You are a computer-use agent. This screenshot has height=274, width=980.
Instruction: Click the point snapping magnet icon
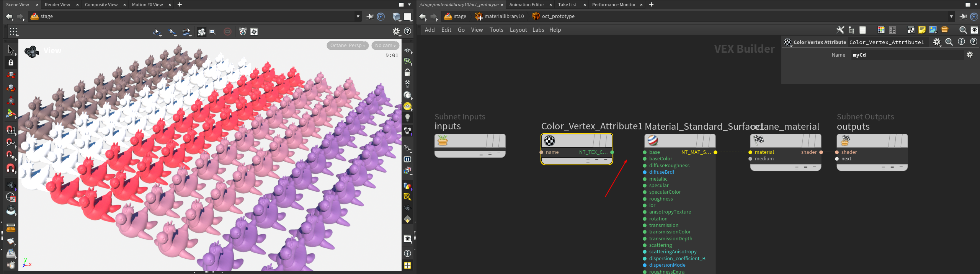[11, 155]
